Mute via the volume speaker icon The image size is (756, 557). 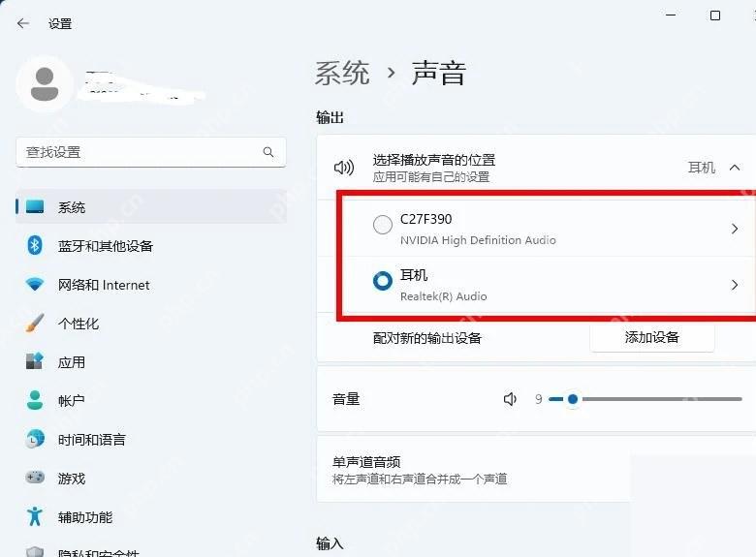(510, 399)
